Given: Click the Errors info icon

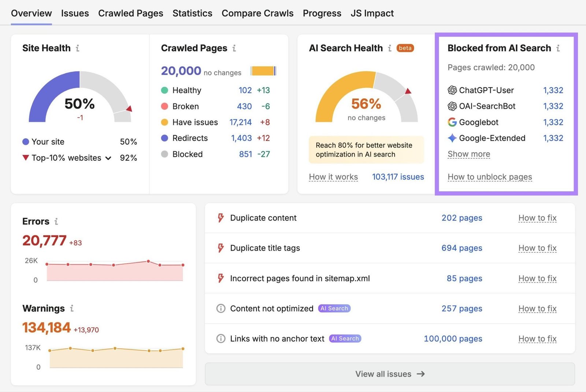Looking at the screenshot, I should (x=56, y=221).
